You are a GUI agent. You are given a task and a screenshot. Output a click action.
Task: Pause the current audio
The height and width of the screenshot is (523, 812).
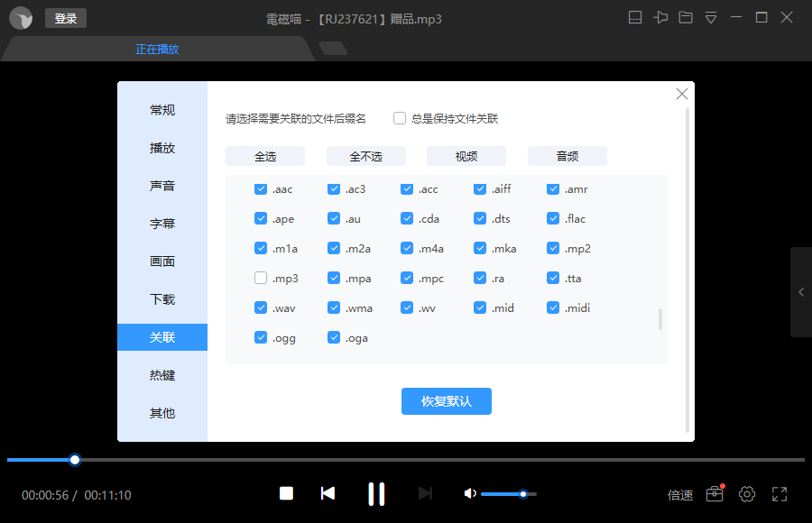376,493
